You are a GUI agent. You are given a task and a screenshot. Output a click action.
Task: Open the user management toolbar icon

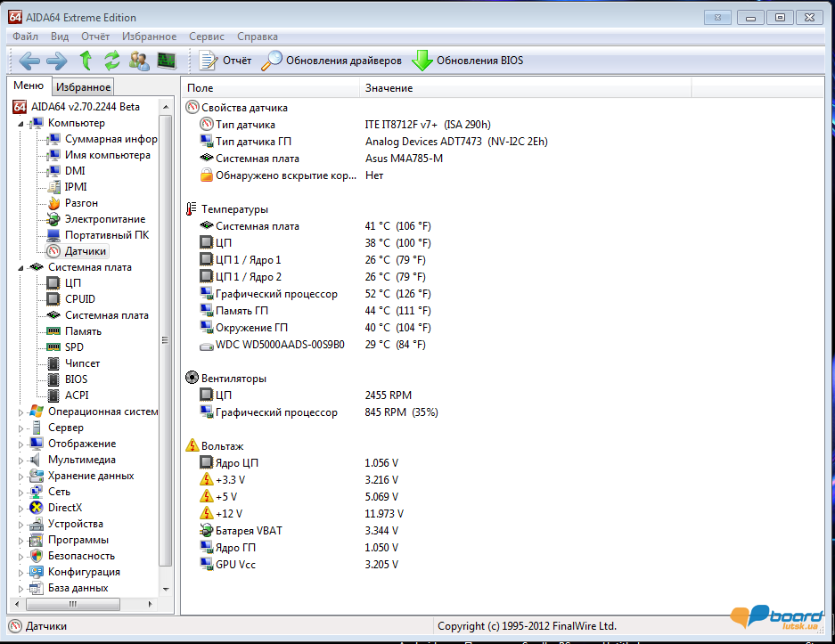coord(139,61)
